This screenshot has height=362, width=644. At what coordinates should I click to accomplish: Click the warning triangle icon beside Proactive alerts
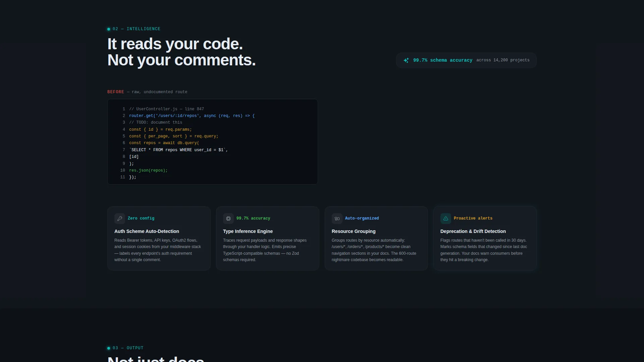coord(446,219)
